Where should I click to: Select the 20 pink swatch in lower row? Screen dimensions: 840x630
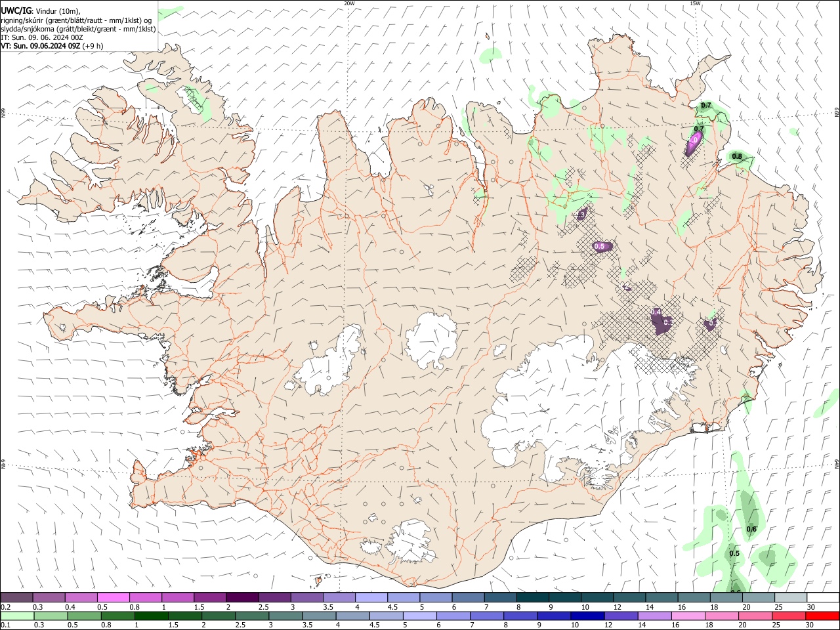coord(755,616)
